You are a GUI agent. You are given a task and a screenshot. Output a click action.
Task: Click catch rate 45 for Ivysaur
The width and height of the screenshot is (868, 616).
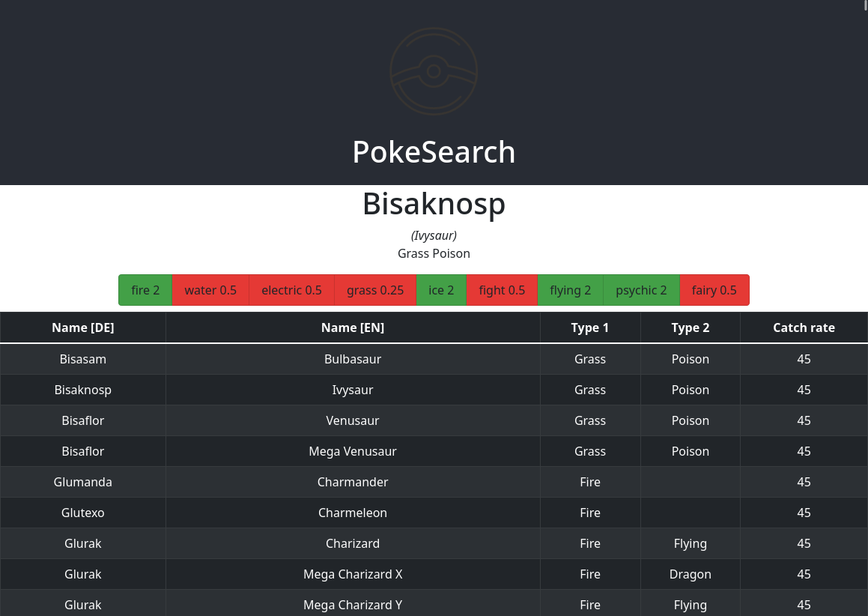[804, 390]
